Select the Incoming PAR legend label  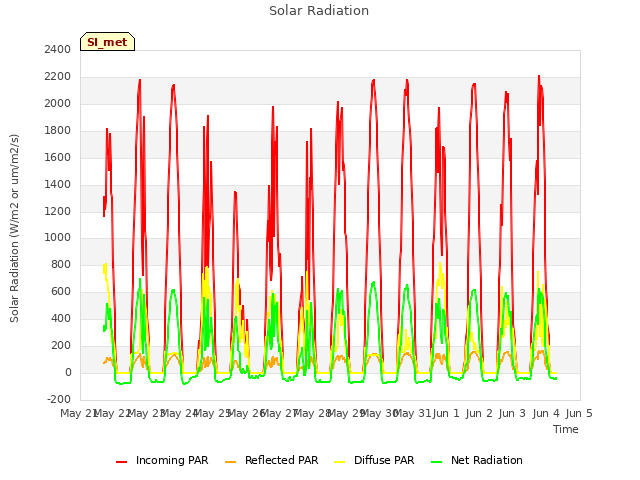click(x=172, y=460)
